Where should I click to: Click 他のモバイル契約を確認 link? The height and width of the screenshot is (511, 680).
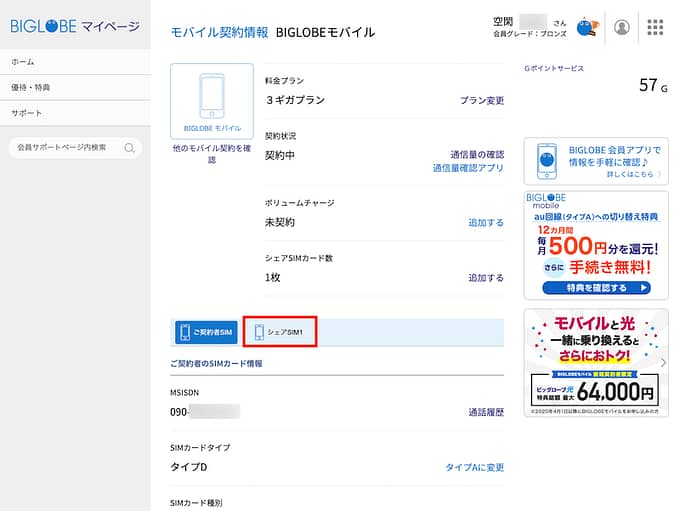click(x=212, y=154)
